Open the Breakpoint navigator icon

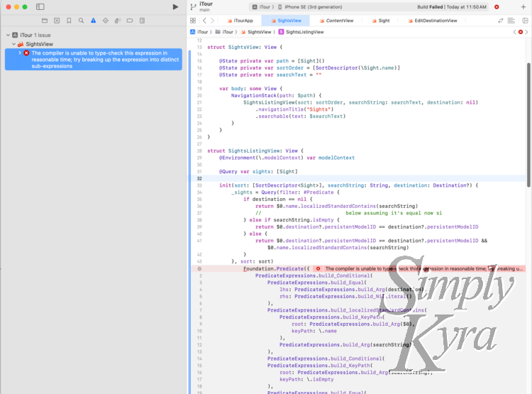130,21
